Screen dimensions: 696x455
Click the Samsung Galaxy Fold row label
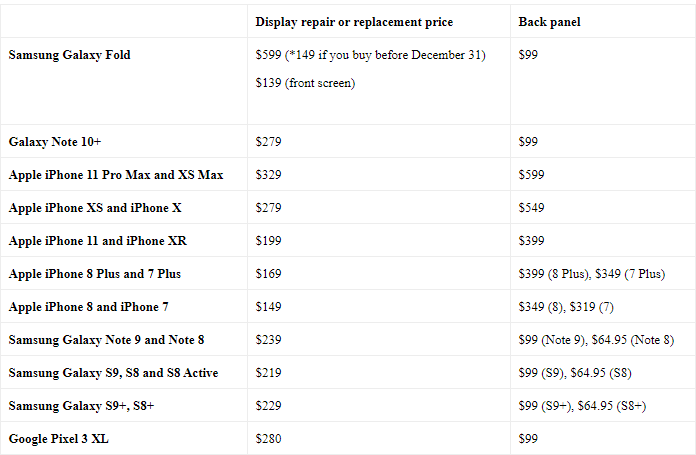click(x=70, y=55)
